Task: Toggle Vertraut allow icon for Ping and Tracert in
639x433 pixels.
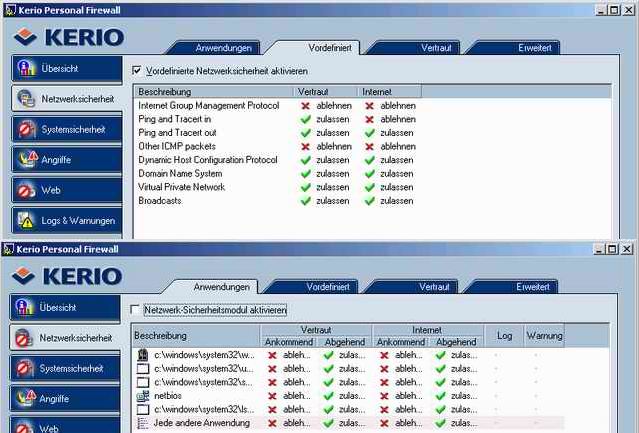Action: 305,119
